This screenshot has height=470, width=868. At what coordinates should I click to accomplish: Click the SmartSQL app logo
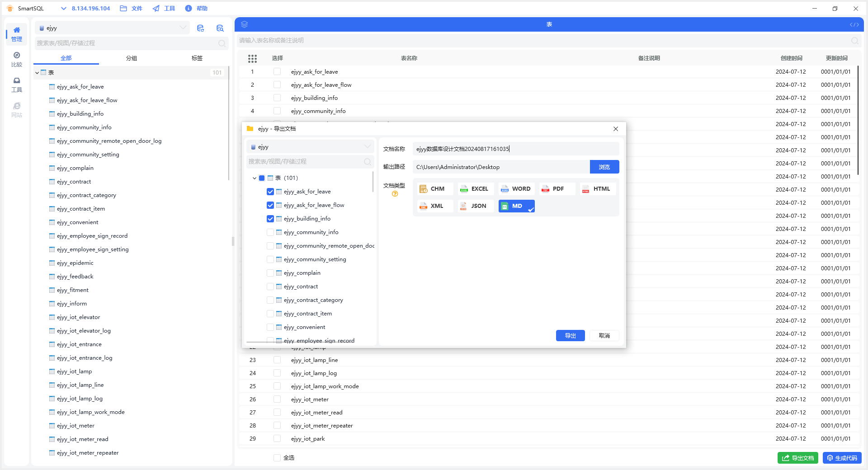(x=10, y=9)
